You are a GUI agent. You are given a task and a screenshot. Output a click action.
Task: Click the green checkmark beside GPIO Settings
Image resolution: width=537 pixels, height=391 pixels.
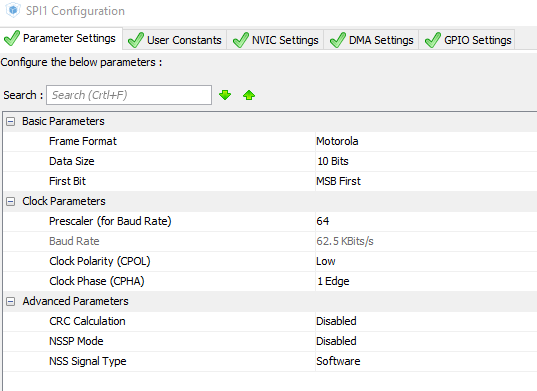(433, 40)
